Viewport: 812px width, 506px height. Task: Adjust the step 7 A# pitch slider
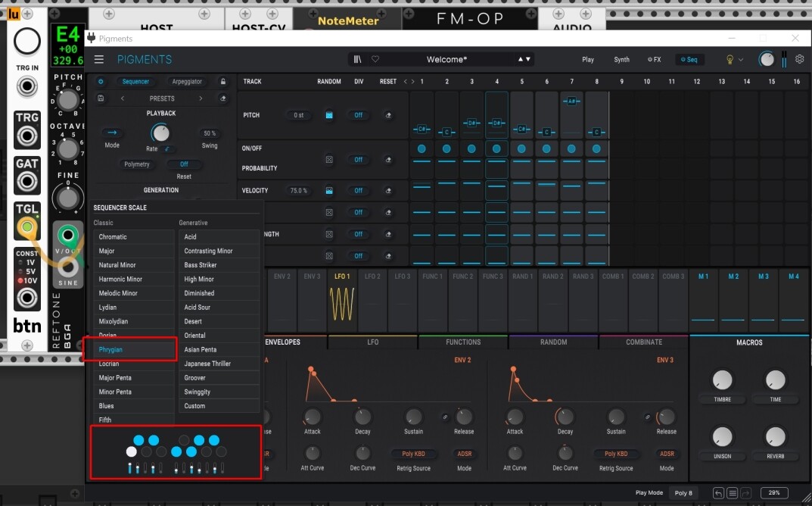coord(571,101)
